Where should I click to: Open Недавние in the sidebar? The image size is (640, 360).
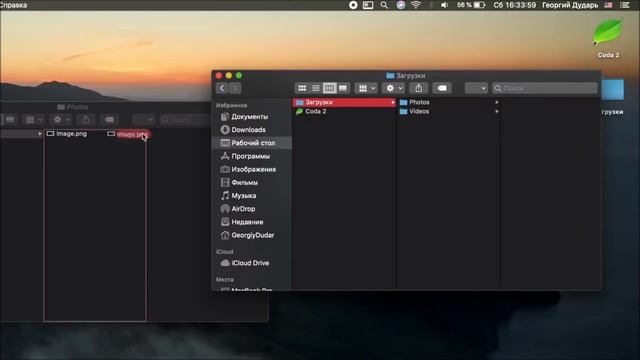pos(247,222)
